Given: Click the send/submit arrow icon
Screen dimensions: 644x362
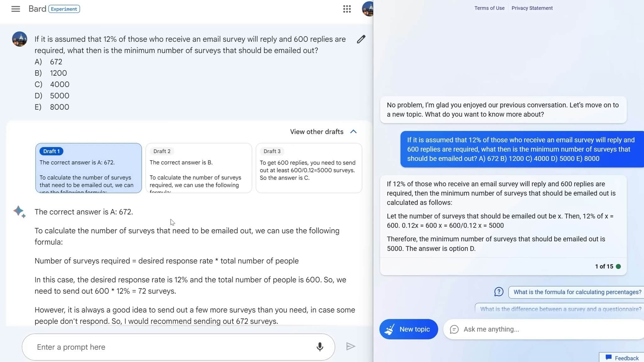Looking at the screenshot, I should [350, 347].
